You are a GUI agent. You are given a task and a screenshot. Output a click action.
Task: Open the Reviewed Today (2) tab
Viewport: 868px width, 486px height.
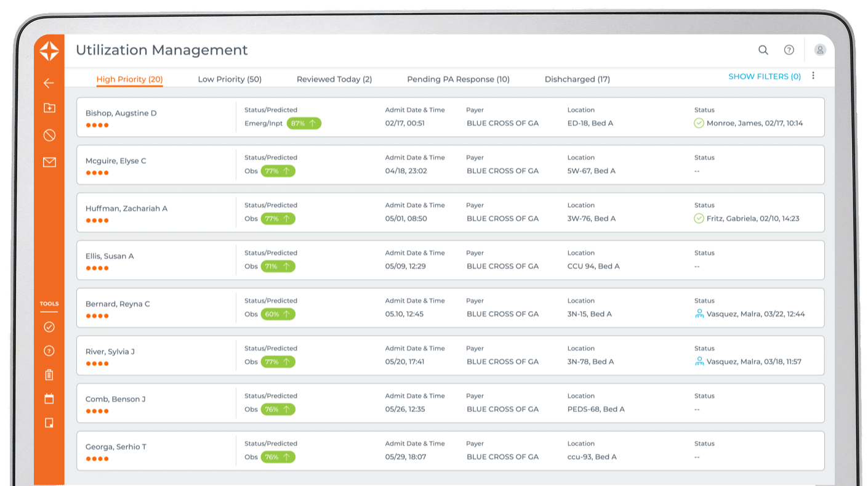pyautogui.click(x=334, y=79)
